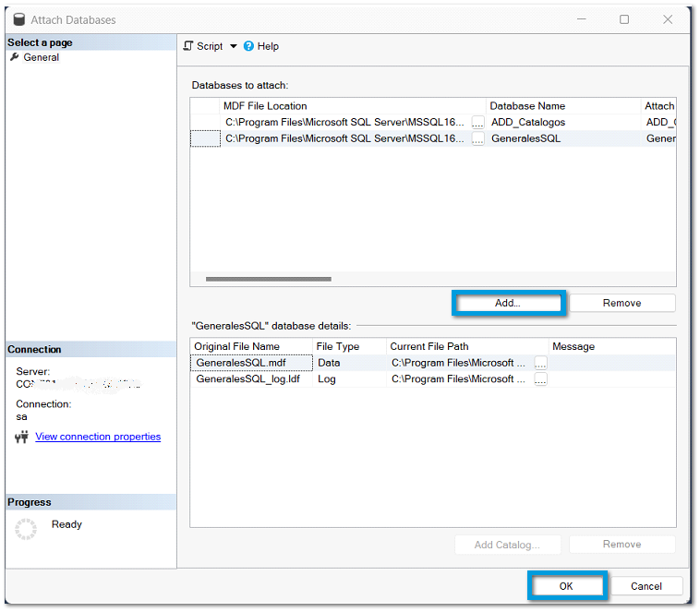
Task: Select the General page
Action: point(41,57)
